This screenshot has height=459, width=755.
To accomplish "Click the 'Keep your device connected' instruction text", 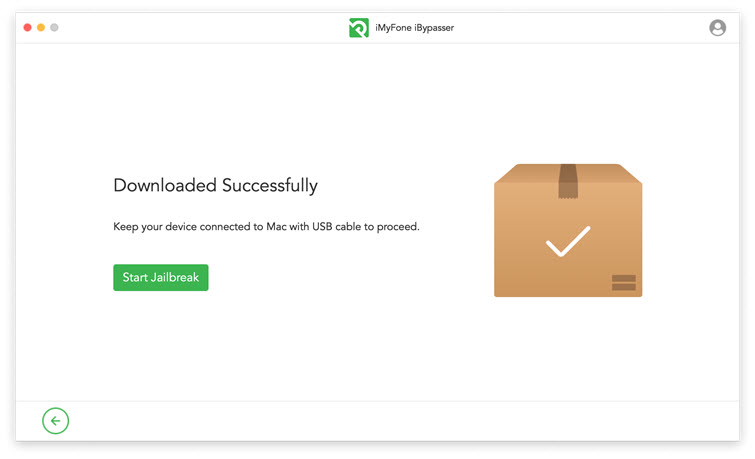I will pos(266,227).
